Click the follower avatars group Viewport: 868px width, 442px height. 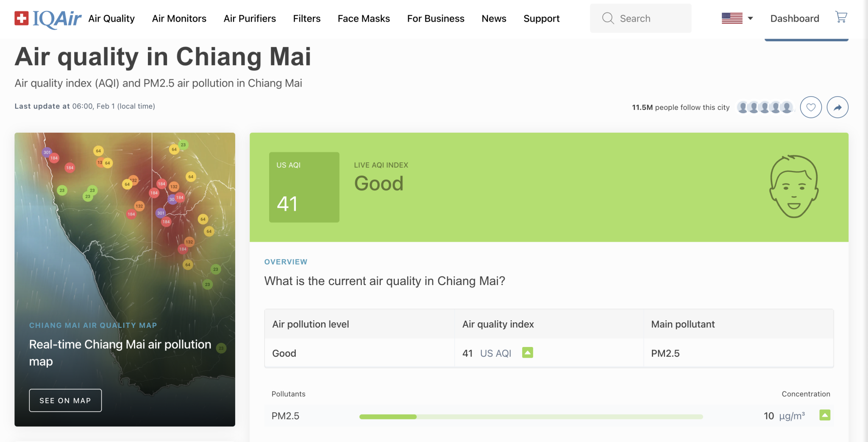[765, 107]
